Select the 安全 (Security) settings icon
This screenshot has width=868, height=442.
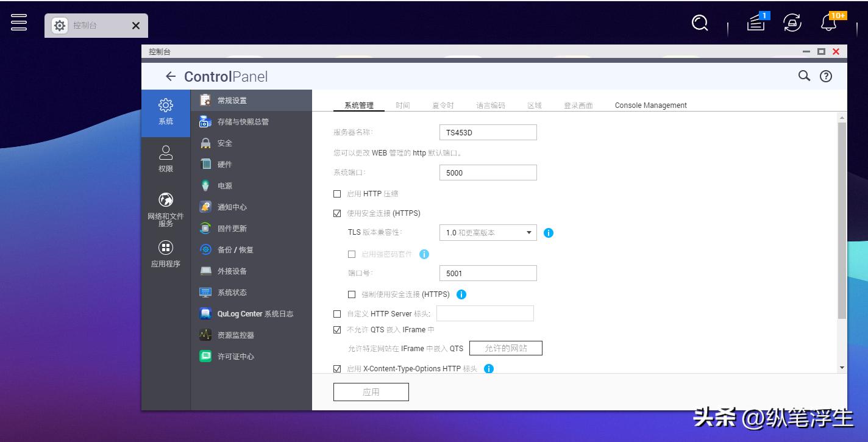(224, 143)
